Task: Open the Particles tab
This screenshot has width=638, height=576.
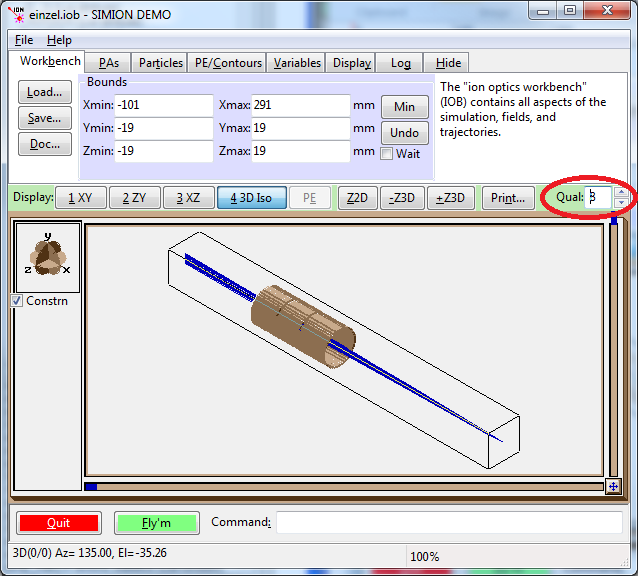Action: pyautogui.click(x=161, y=63)
